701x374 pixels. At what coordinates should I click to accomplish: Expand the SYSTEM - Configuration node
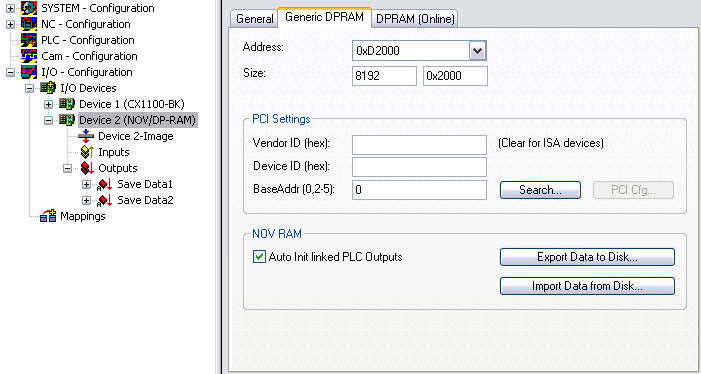[10, 8]
